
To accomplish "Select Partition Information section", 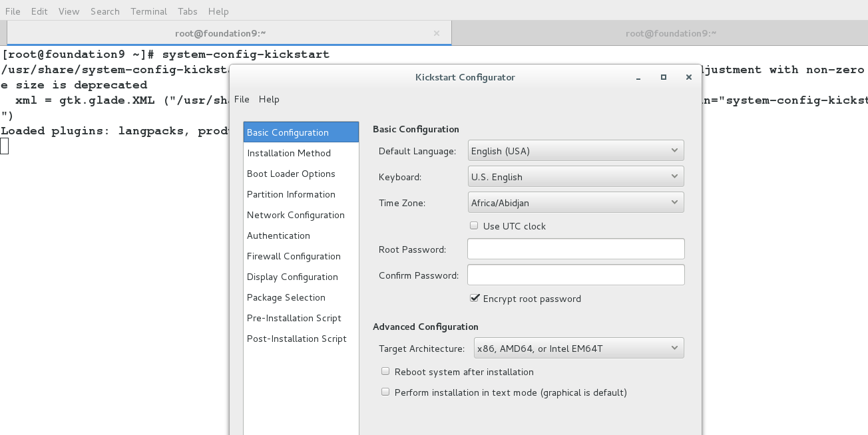I will (301, 194).
